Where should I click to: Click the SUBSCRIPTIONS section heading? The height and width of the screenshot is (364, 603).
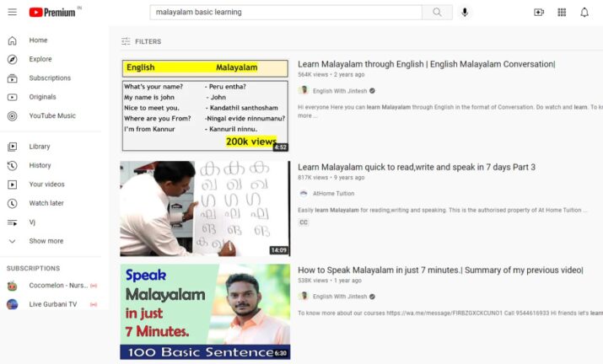tap(33, 268)
